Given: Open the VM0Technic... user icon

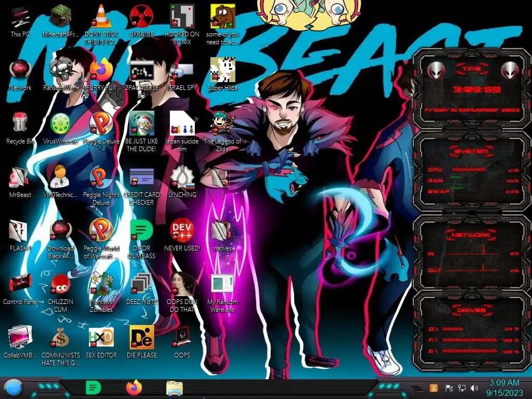Looking at the screenshot, I should tap(60, 182).
